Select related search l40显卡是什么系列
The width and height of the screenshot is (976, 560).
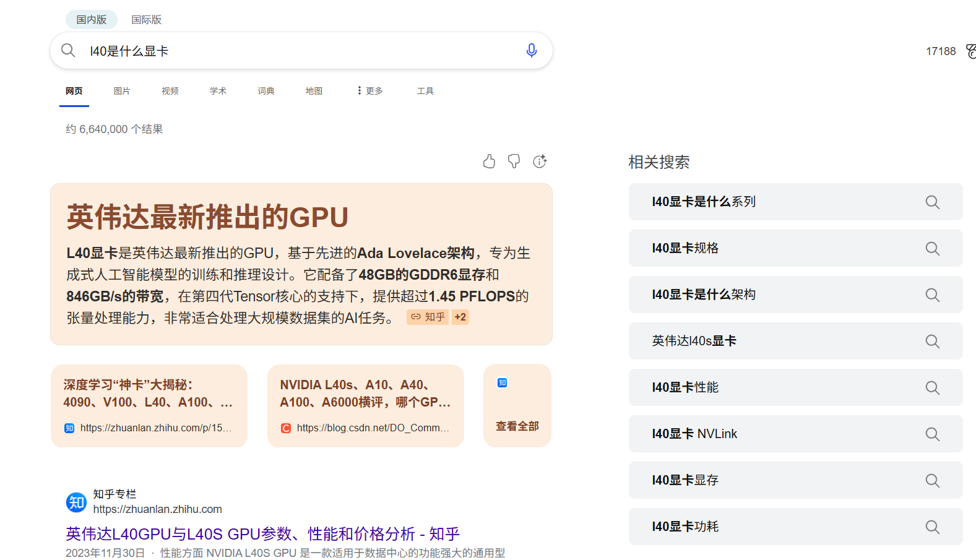[796, 202]
